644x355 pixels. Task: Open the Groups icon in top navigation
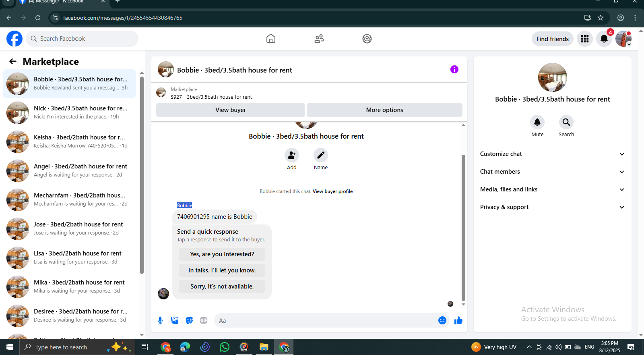367,39
